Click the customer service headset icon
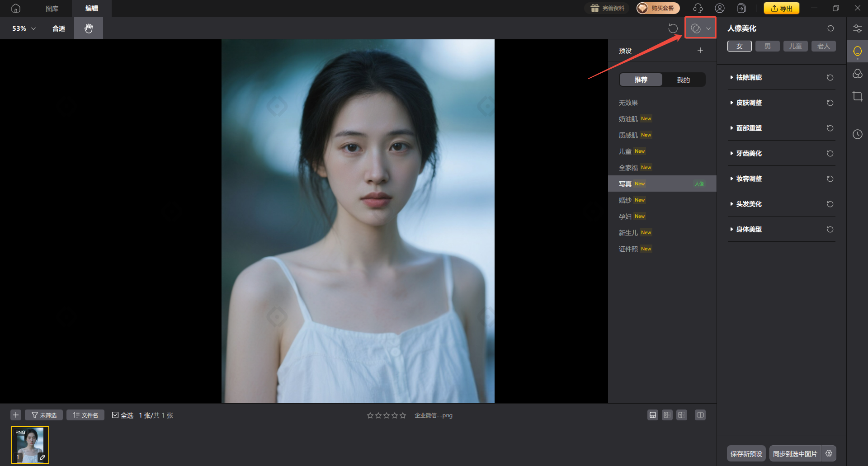868x466 pixels. pyautogui.click(x=698, y=8)
